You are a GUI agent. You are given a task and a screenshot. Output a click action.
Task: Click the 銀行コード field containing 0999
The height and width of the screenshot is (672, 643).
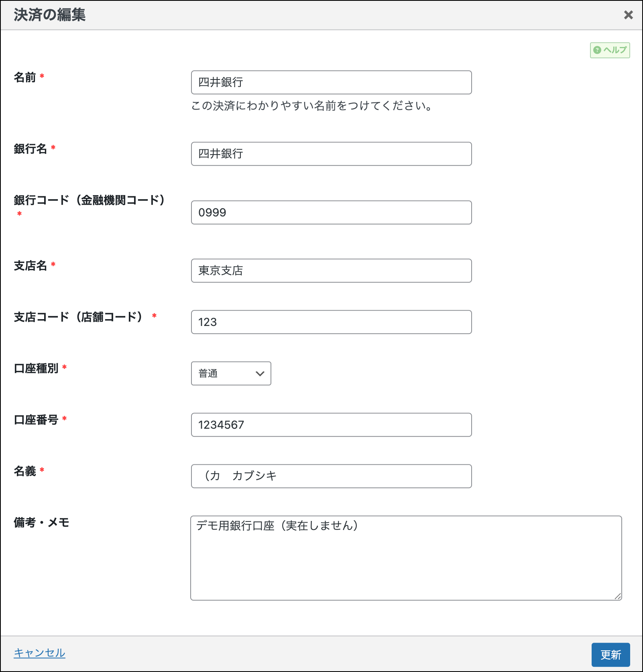331,212
